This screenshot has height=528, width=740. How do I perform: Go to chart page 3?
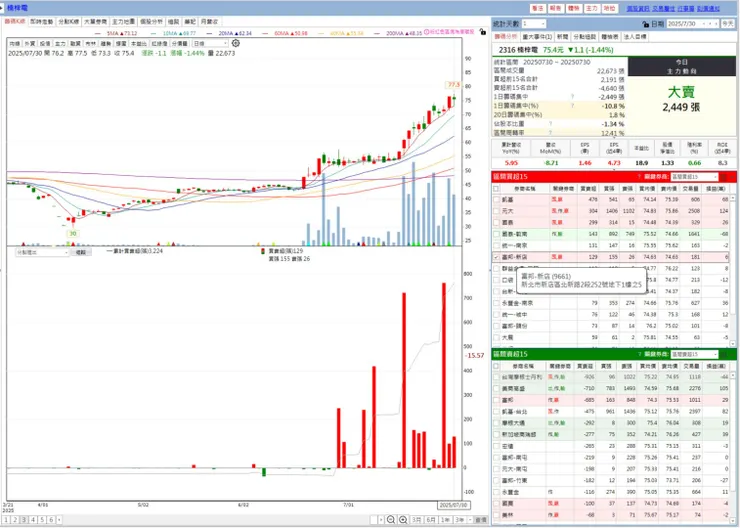tap(24, 520)
